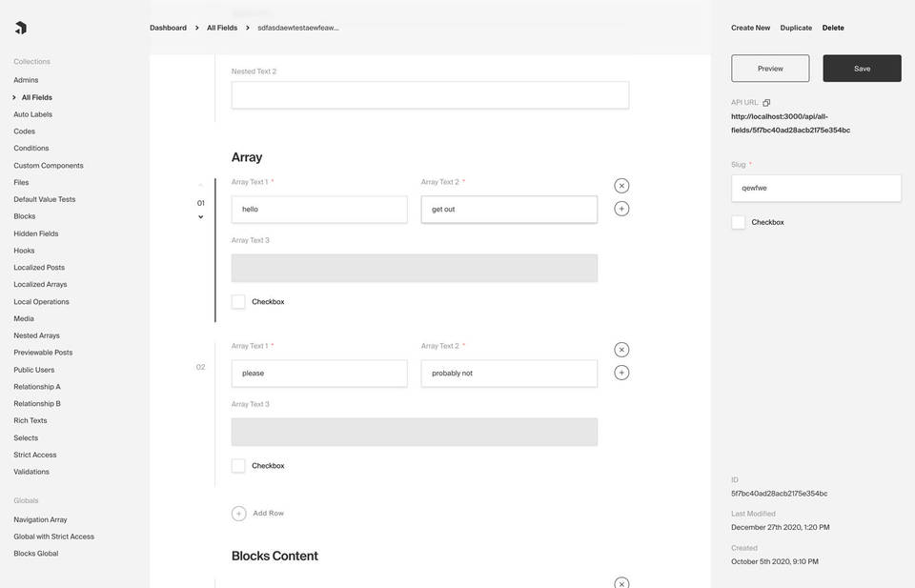This screenshot has width=915, height=588.
Task: Open Selects collection
Action: [26, 438]
